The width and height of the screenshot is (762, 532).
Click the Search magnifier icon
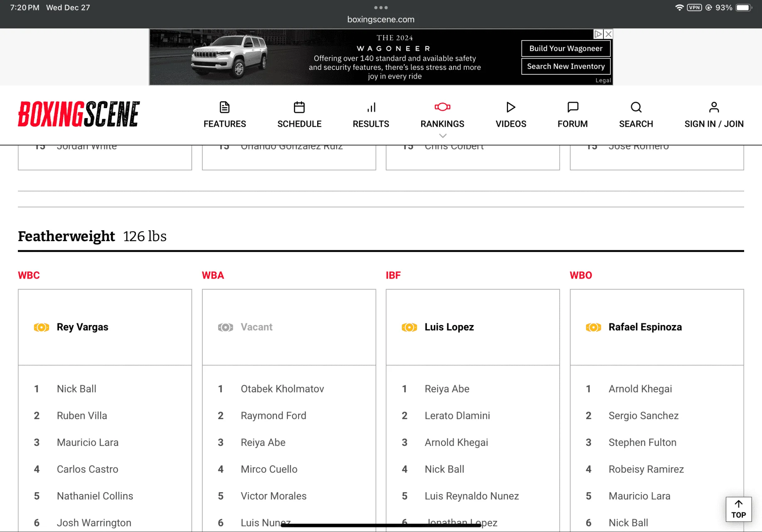tap(636, 107)
